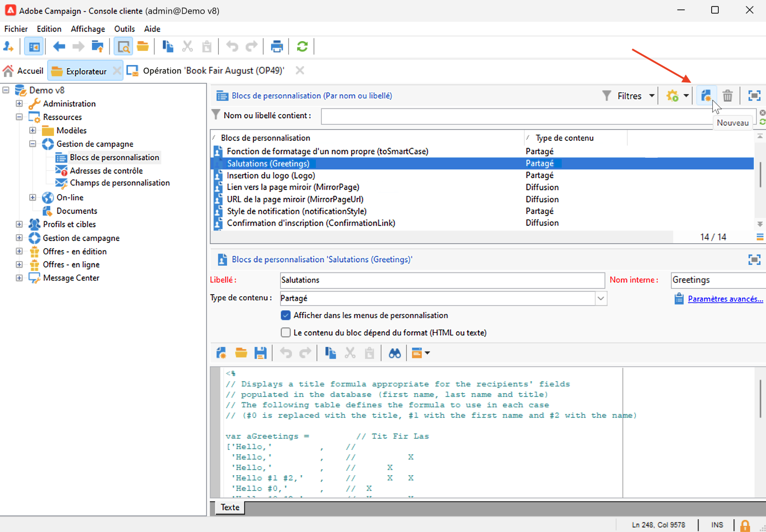Click the save disk icon in editor toolbar
The height and width of the screenshot is (532, 766).
click(x=260, y=353)
